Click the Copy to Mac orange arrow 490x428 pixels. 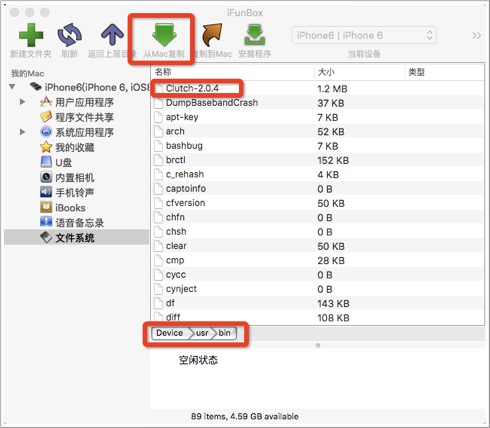coord(212,35)
